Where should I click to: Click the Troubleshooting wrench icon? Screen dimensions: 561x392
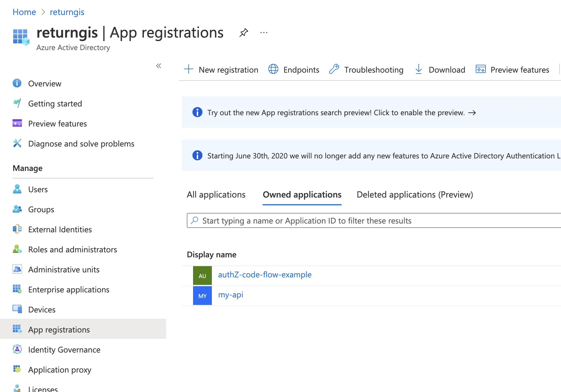334,69
